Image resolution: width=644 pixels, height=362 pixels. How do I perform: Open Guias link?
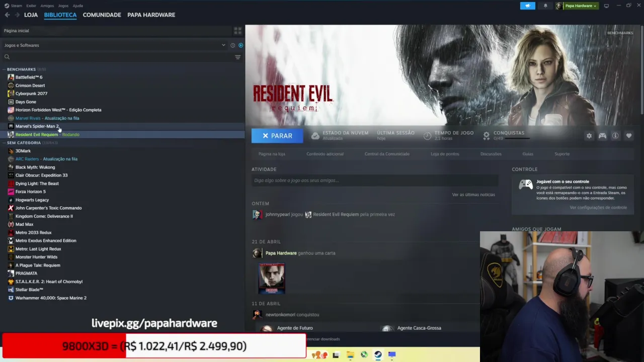coord(528,154)
